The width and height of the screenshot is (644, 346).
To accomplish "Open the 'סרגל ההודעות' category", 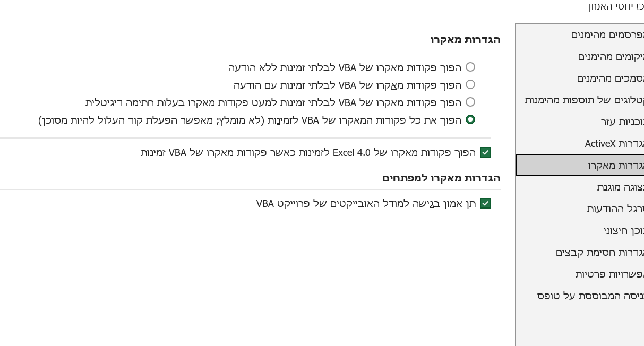I will click(615, 209).
